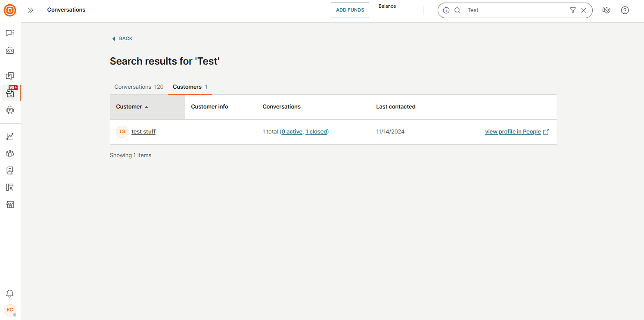The image size is (644, 320).
Task: Open the layout arrow sidebar icon
Action: 10,187
